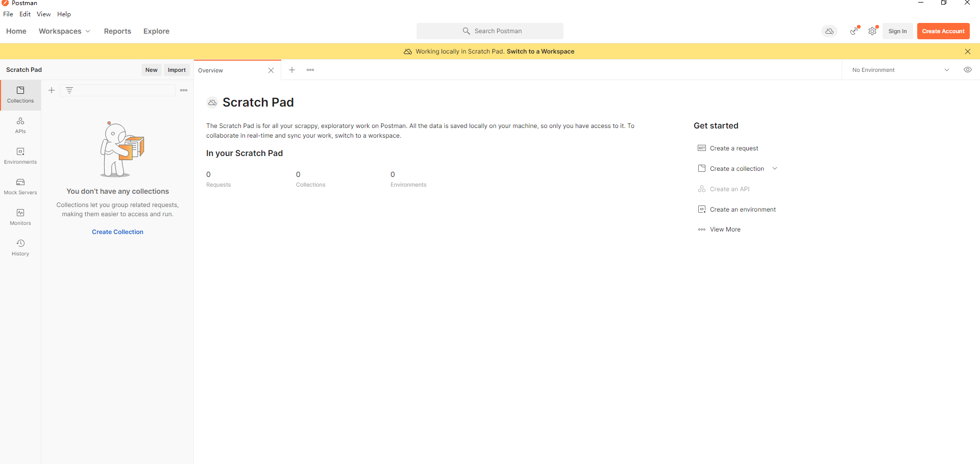
Task: Click the plus icon to create new collection
Action: coord(52,90)
